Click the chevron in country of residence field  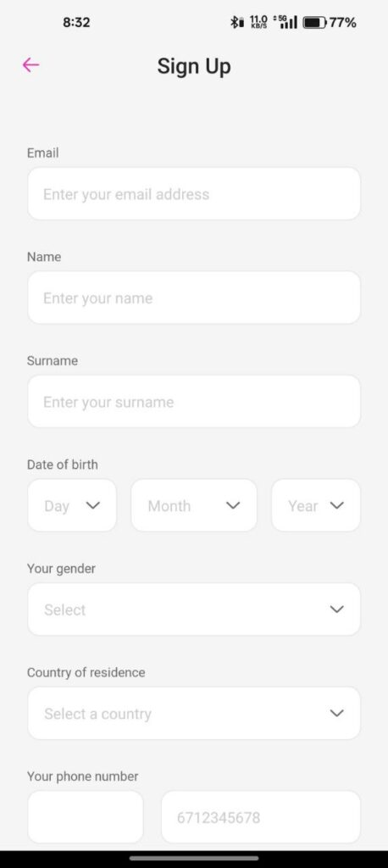pyautogui.click(x=336, y=713)
